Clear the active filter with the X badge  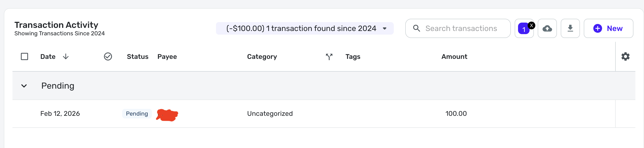pyautogui.click(x=531, y=25)
